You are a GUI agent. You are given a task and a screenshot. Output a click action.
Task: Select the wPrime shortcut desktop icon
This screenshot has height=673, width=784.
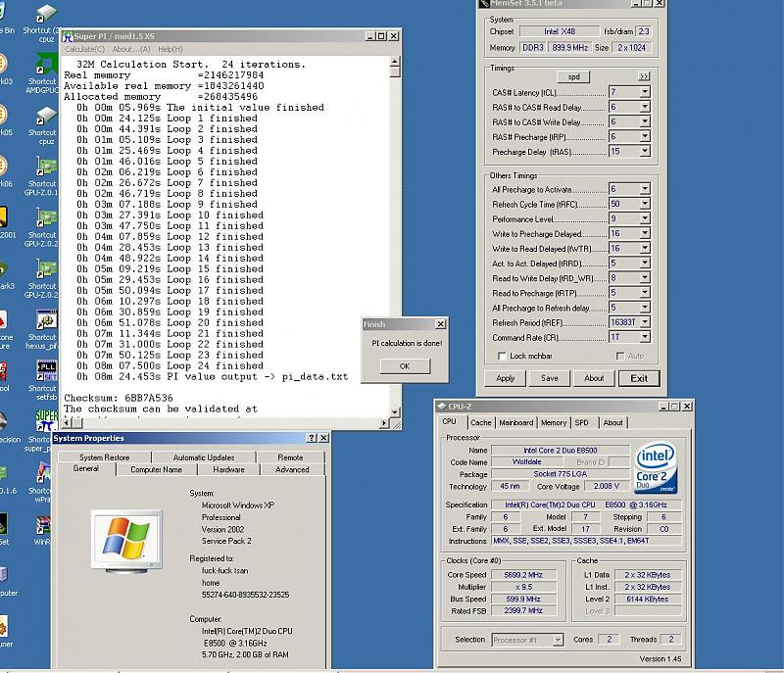point(44,474)
